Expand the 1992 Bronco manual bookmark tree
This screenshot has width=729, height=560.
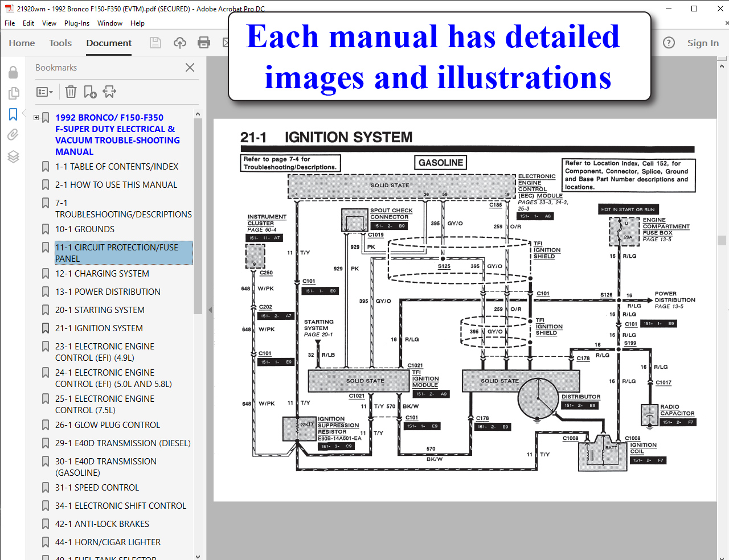[36, 118]
